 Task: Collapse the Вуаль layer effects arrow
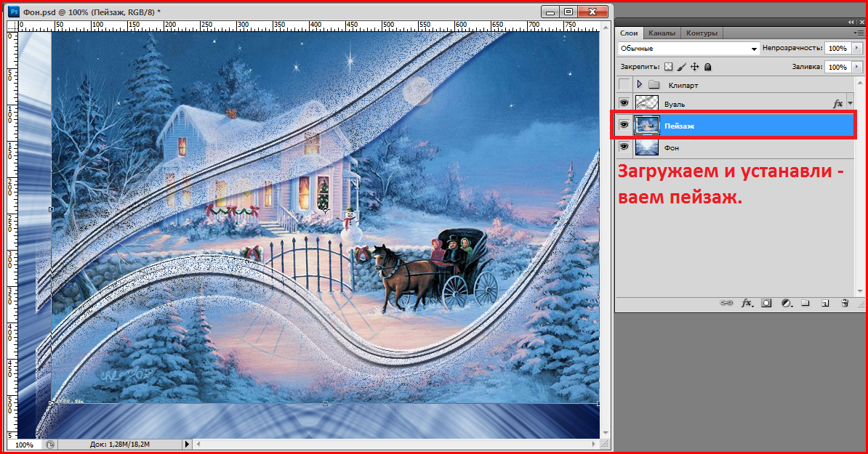[x=851, y=103]
